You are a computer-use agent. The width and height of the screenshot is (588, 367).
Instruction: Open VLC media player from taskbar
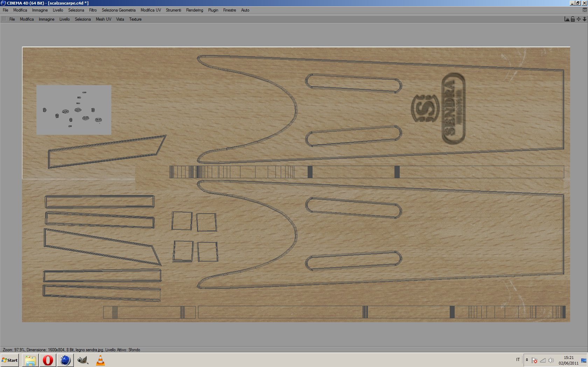tap(100, 360)
